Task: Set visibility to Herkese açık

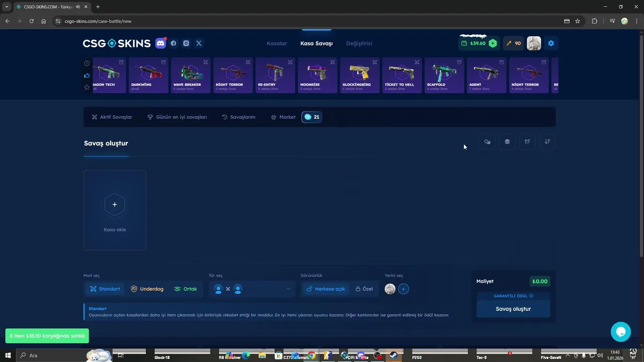Action: point(326,289)
